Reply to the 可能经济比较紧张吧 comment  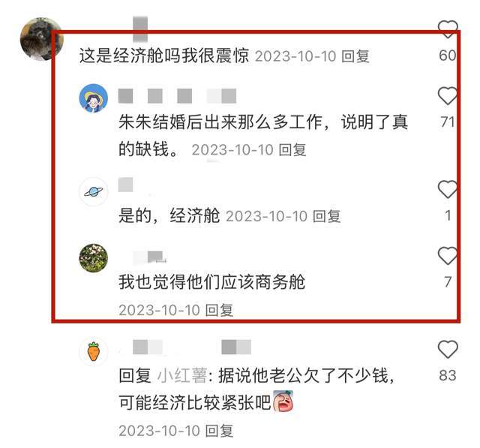[219, 431]
